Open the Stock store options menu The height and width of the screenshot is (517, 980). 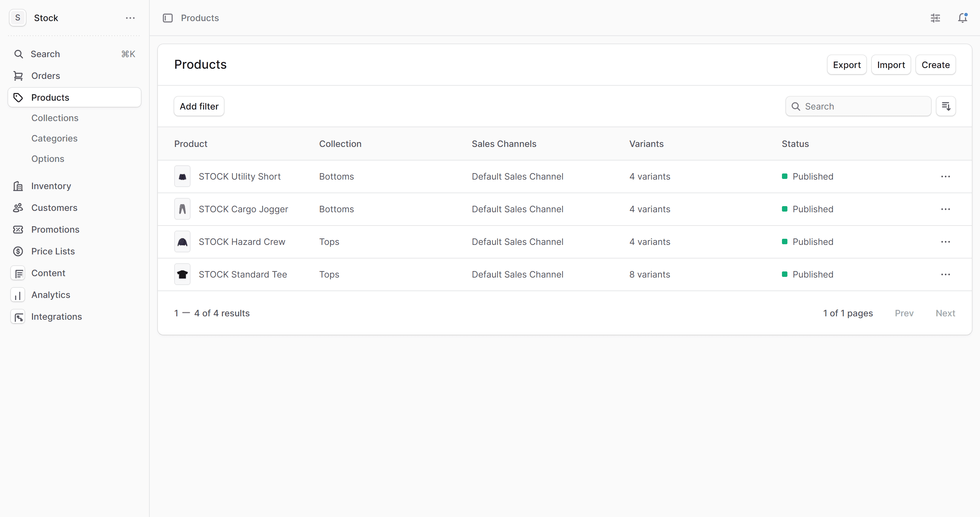click(x=130, y=18)
